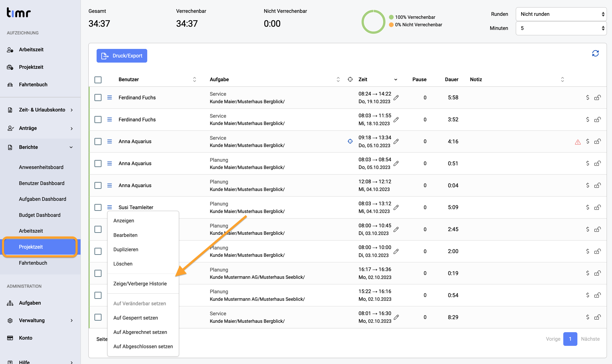Select checkbox for Anna Aquarius 09:18 entry

(98, 142)
